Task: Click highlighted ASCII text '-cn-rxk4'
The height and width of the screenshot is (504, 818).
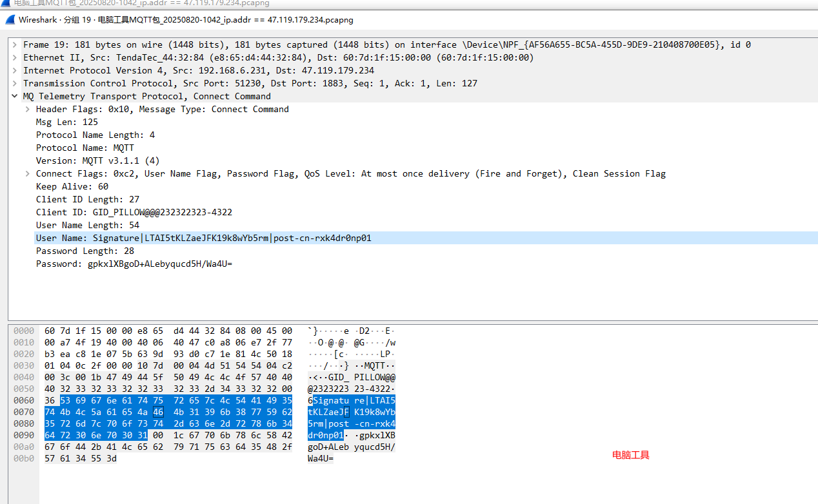Action: [x=375, y=423]
